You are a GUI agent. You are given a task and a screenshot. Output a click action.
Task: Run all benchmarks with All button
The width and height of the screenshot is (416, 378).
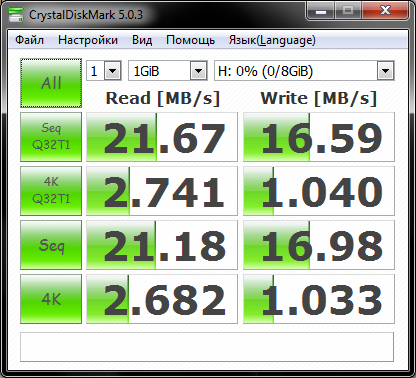coord(51,83)
